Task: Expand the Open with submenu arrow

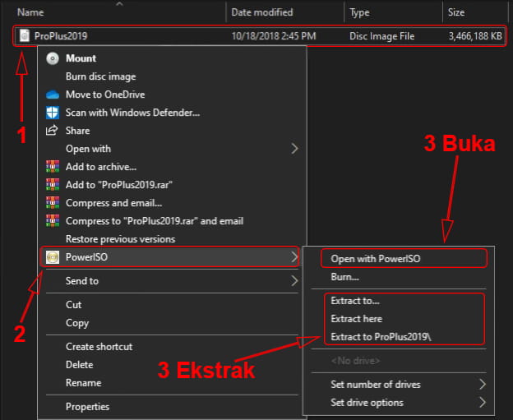Action: click(x=294, y=149)
